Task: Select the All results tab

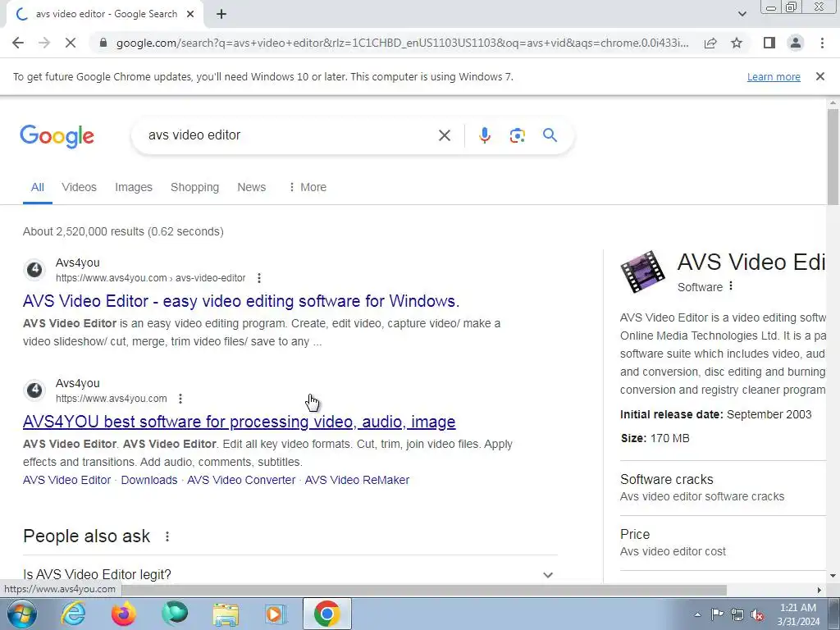Action: point(38,187)
